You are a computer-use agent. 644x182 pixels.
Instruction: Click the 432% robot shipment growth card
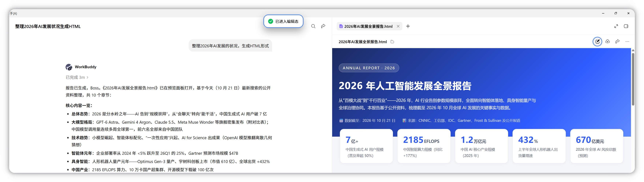[x=539, y=146]
